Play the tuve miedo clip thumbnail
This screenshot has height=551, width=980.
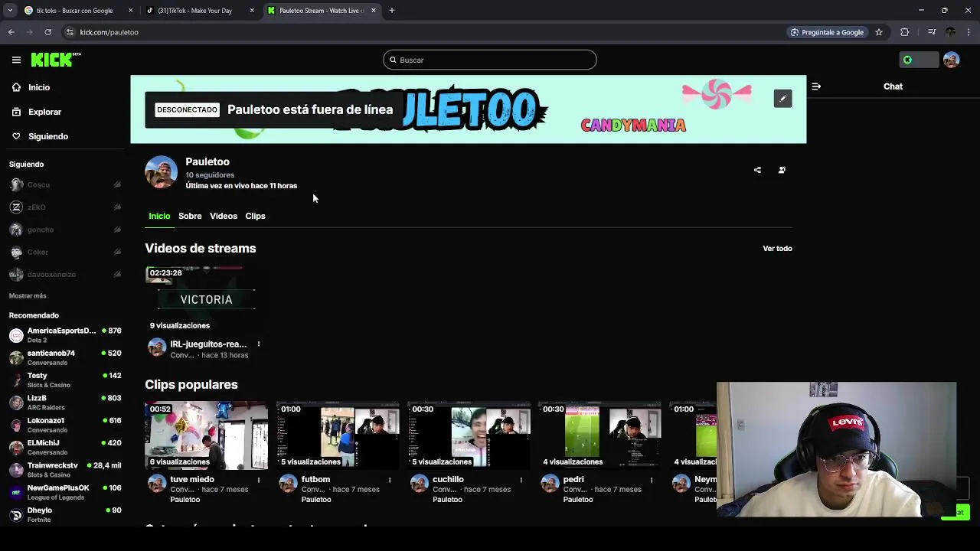(x=206, y=436)
